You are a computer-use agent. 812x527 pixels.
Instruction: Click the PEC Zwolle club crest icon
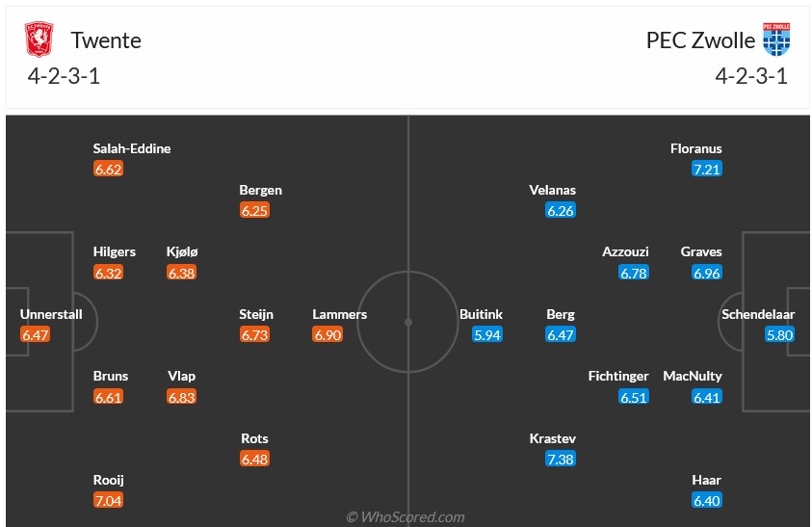pos(775,40)
